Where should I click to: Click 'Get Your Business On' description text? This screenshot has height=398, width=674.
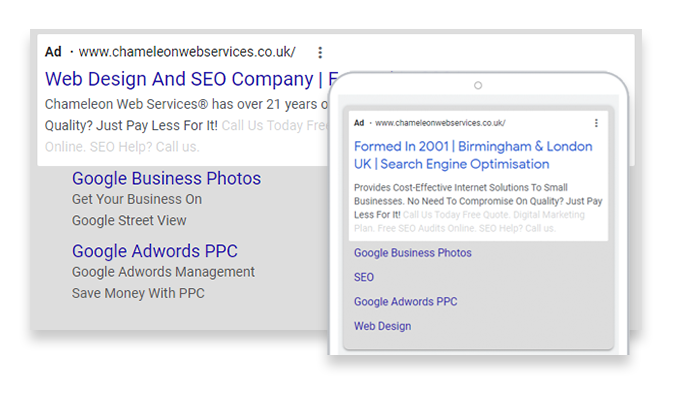click(x=137, y=199)
